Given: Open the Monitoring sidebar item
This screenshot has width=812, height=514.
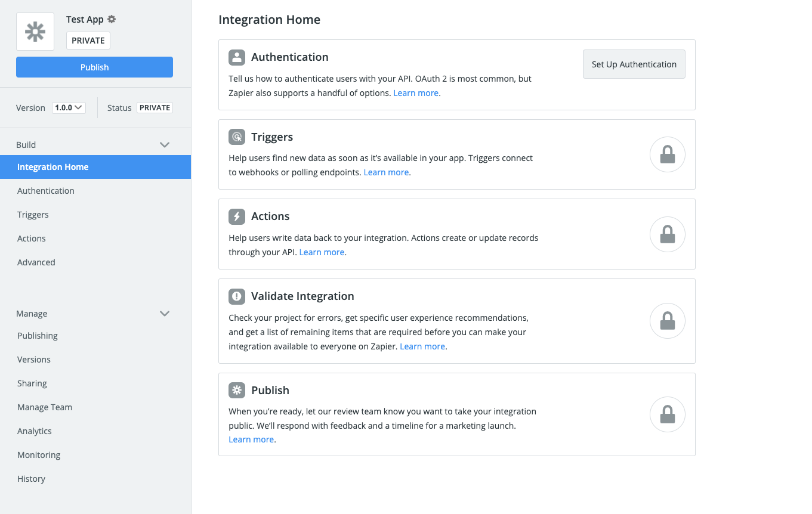Looking at the screenshot, I should click(x=39, y=455).
